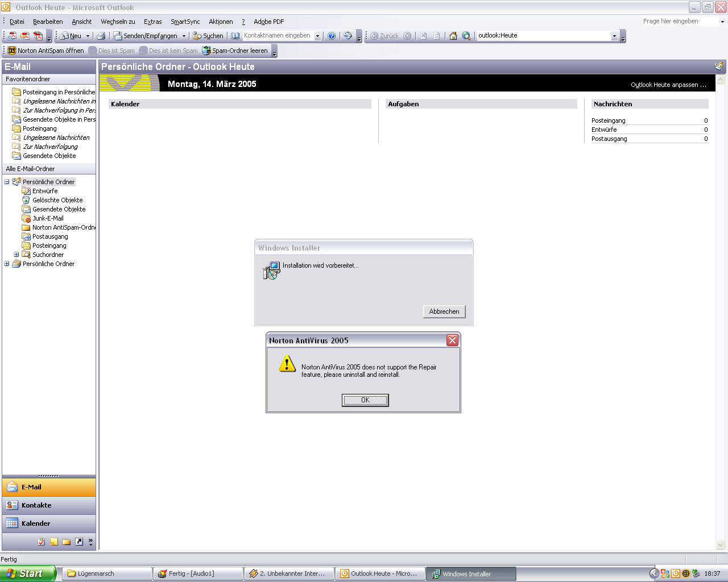Open the Windows Start button
The height and width of the screenshot is (582, 728).
pyautogui.click(x=28, y=573)
